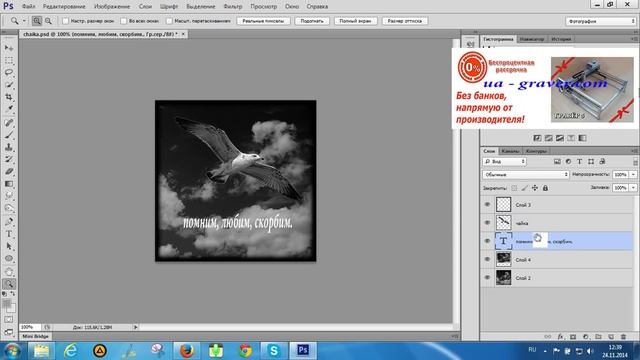This screenshot has width=640, height=360.
Task: Select the Ellipse shape tool
Action: [x=9, y=258]
